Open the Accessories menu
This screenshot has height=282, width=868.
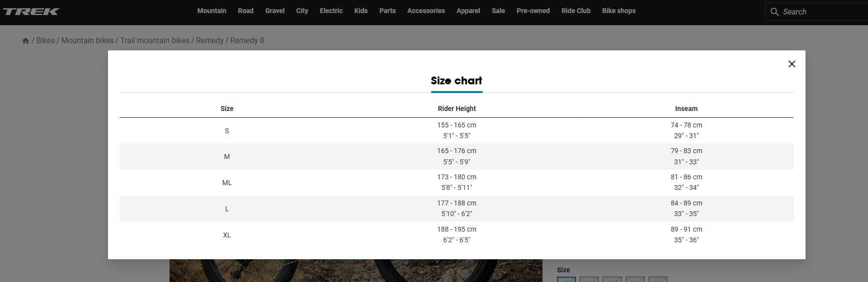tap(426, 11)
